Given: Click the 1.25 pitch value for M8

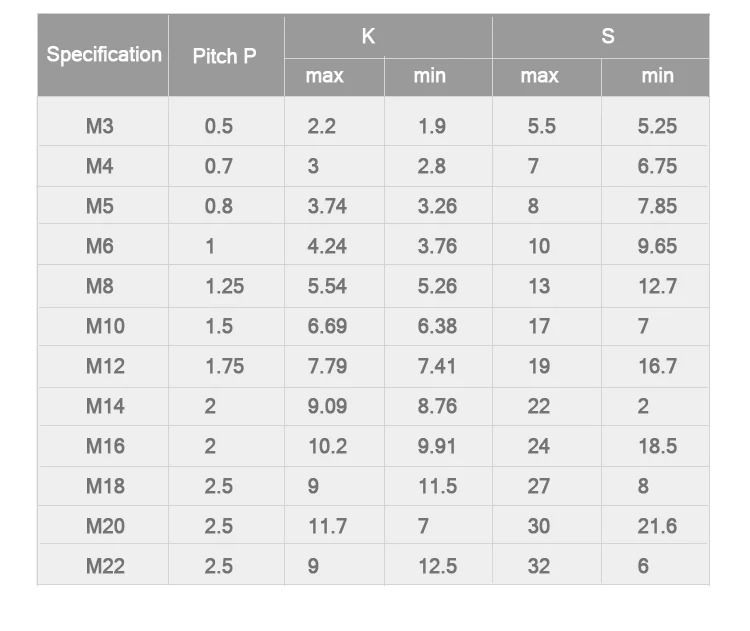Looking at the screenshot, I should [x=224, y=286].
